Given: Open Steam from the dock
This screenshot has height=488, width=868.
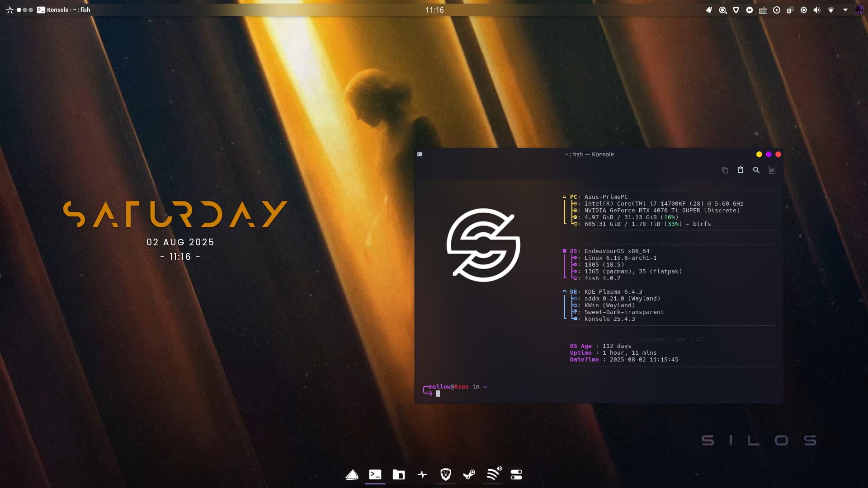Looking at the screenshot, I should pyautogui.click(x=469, y=474).
